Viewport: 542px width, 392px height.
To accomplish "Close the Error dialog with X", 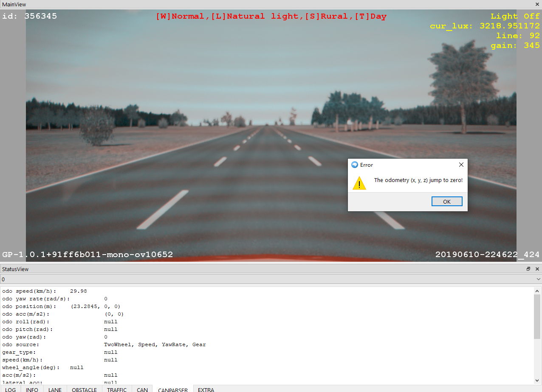I will coord(461,165).
